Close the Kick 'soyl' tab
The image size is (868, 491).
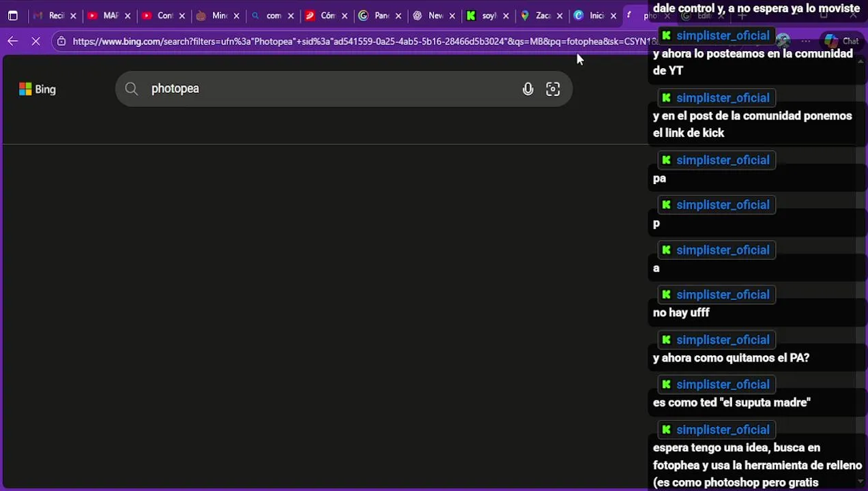[506, 16]
